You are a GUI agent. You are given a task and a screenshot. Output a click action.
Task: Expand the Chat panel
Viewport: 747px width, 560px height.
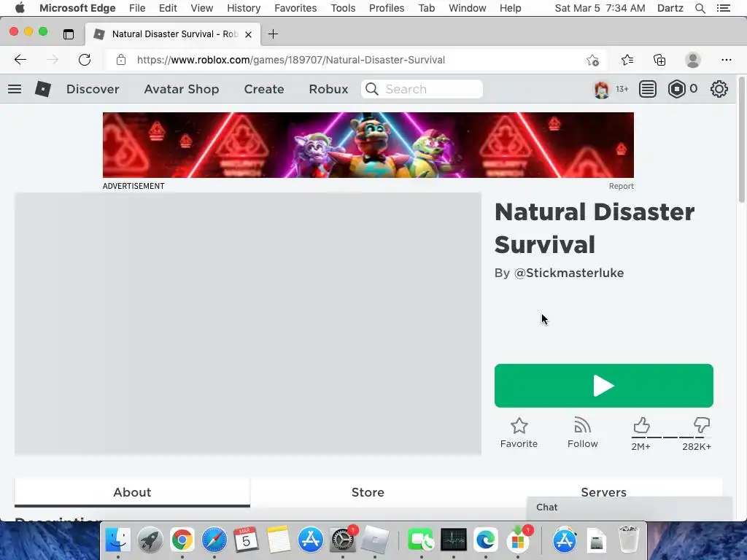pos(630,507)
